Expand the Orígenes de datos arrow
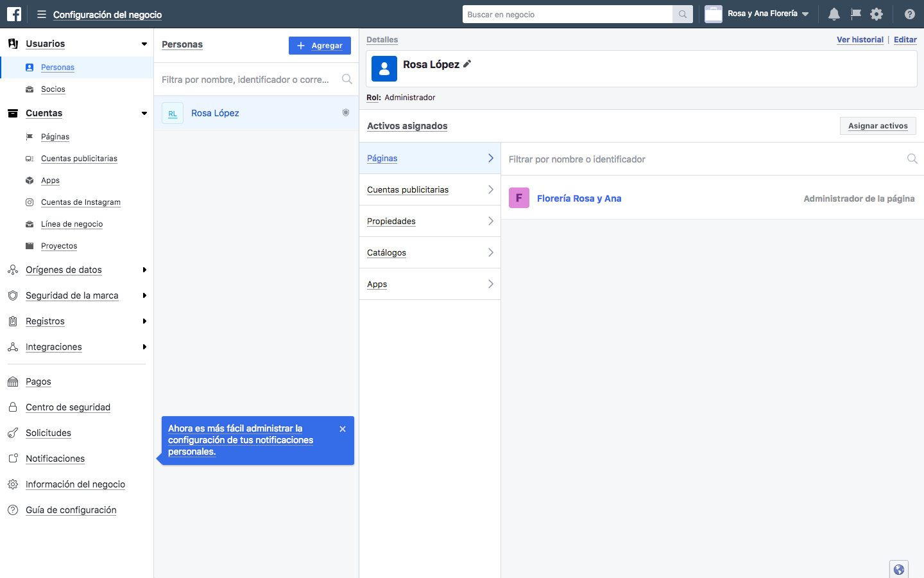 (144, 270)
